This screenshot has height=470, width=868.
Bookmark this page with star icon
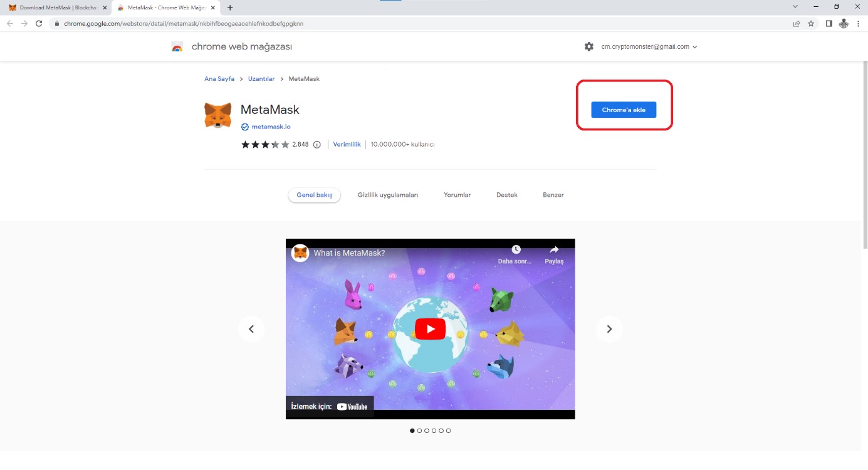tap(811, 24)
